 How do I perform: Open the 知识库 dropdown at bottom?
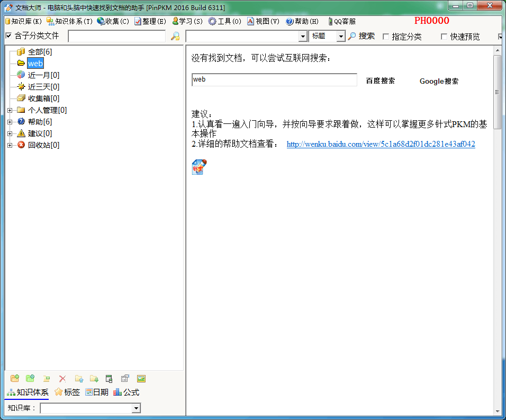tap(137, 408)
